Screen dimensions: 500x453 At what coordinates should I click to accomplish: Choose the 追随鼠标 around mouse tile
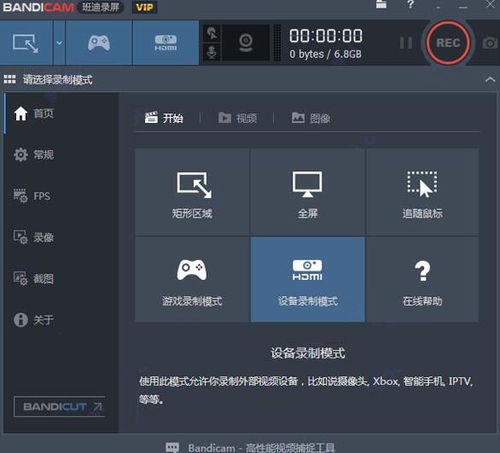422,192
